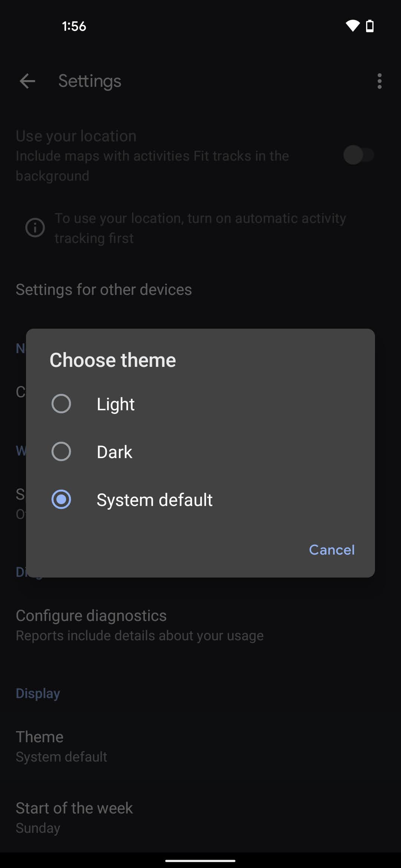Screen dimensions: 401x868
Task: Select the Dark theme radio button
Action: 61,452
